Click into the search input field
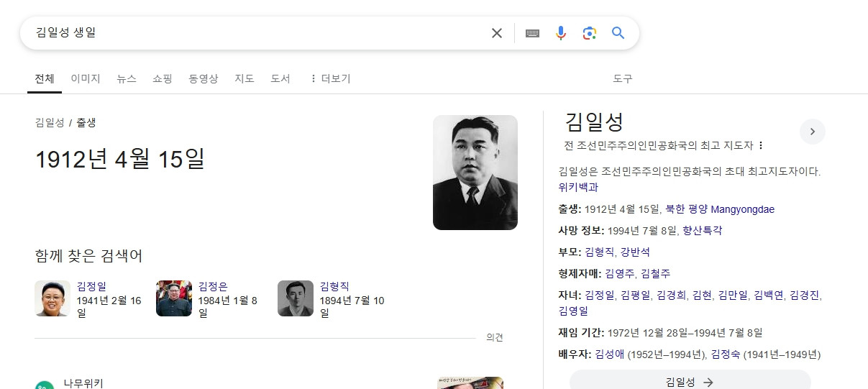This screenshot has width=868, height=389. 252,33
